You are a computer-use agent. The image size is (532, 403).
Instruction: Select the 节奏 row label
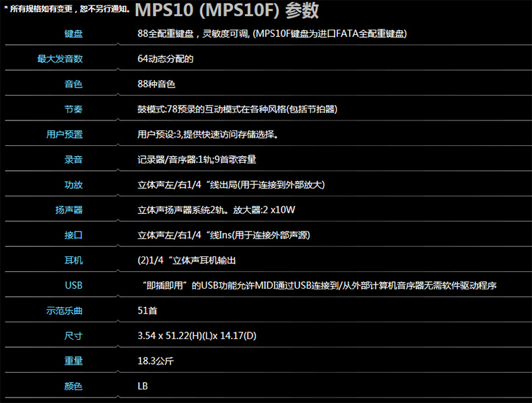(73, 109)
